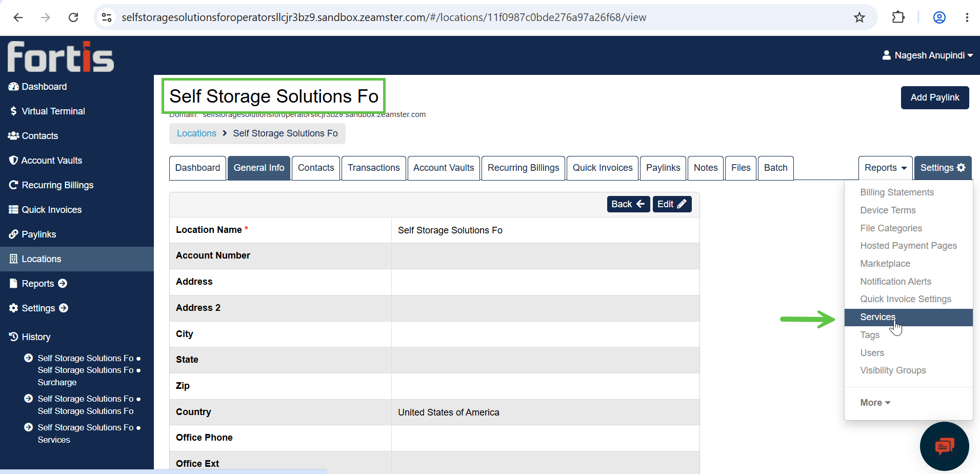Image resolution: width=980 pixels, height=474 pixels.
Task: Go forward with browser forward arrow
Action: [x=46, y=17]
